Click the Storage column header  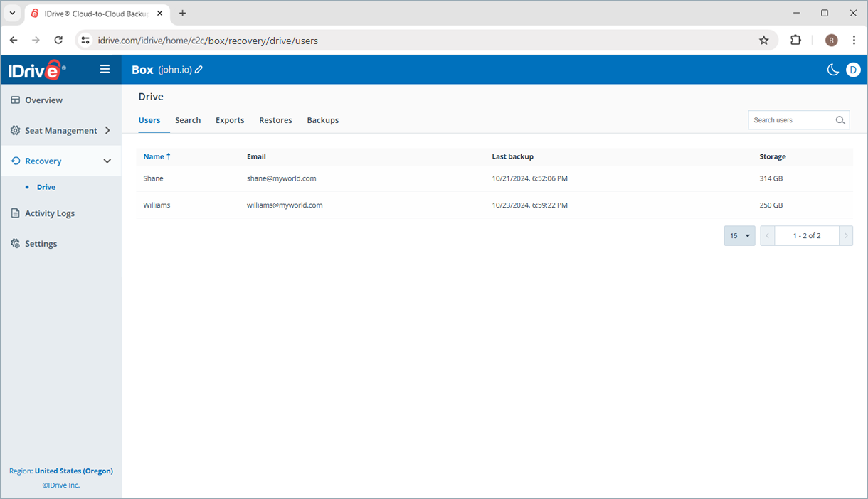pos(773,156)
